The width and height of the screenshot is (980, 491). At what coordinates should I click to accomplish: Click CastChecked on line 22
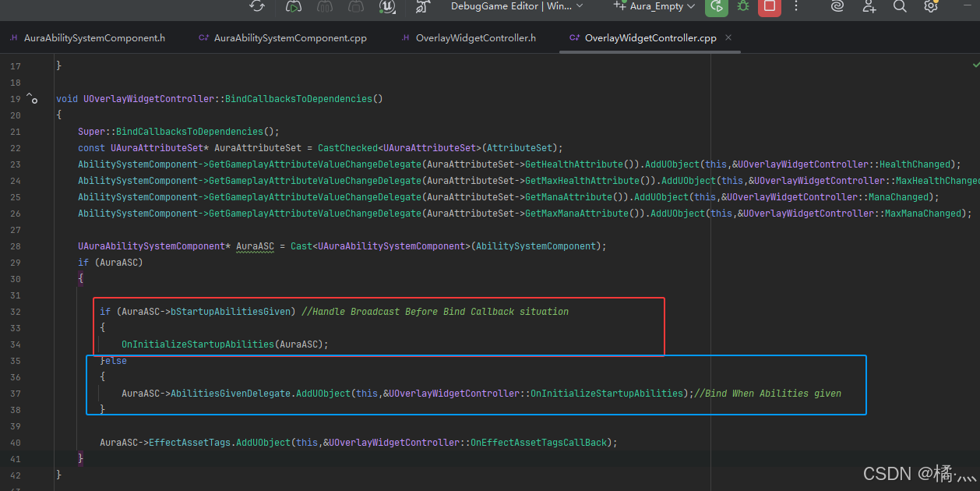(x=347, y=148)
